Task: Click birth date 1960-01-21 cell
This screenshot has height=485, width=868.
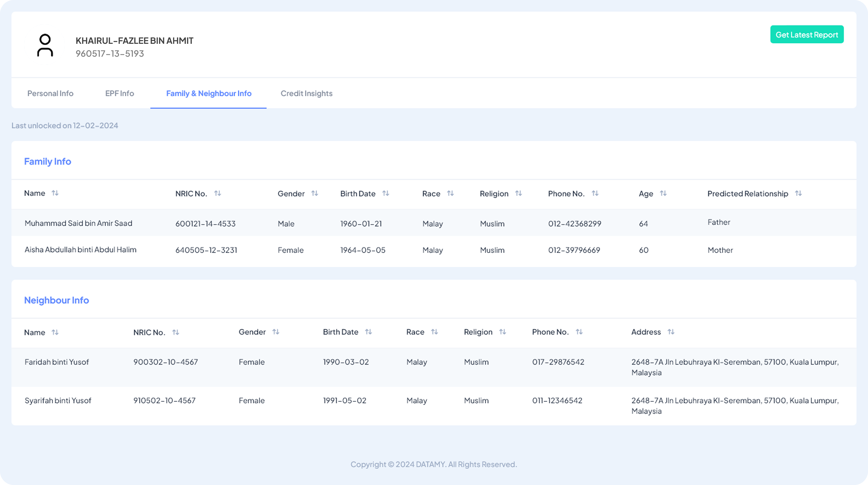Action: [361, 224]
